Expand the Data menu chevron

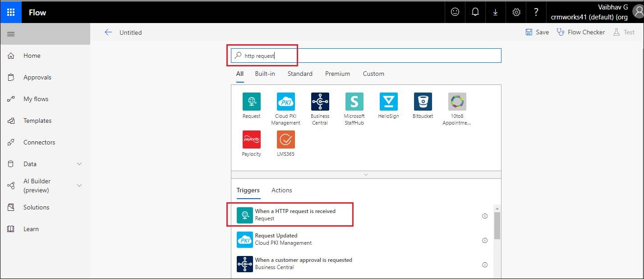79,164
